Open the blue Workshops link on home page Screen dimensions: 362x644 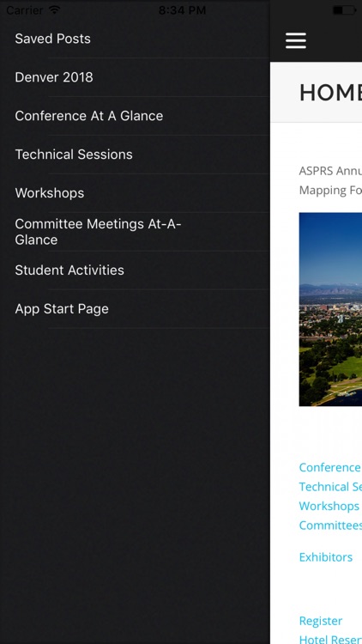329,506
